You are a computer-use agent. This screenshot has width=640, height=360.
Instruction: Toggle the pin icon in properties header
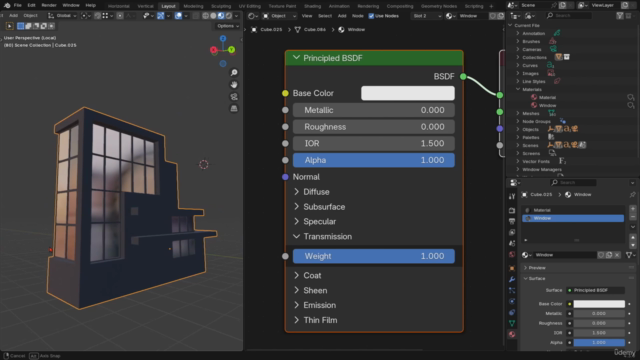632,194
